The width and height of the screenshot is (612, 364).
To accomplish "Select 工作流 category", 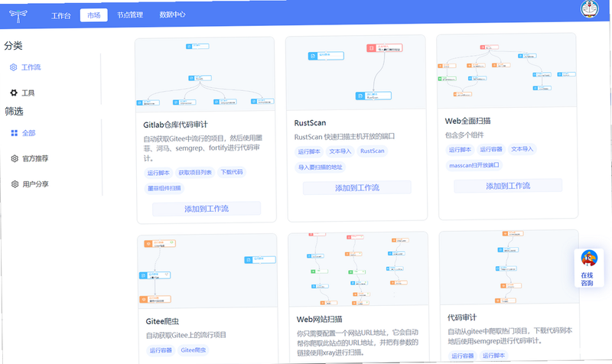I will click(x=31, y=67).
